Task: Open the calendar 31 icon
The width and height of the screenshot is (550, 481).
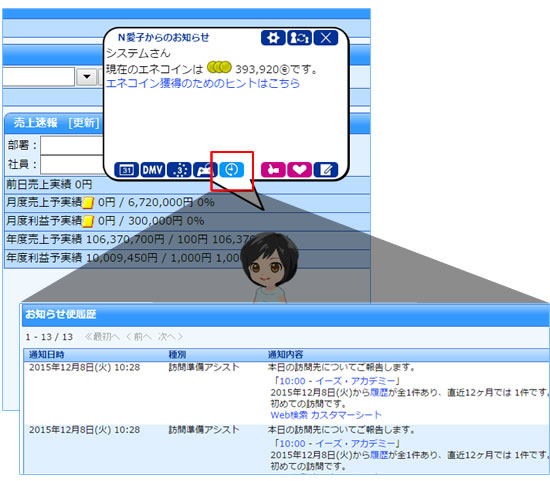Action: [126, 170]
